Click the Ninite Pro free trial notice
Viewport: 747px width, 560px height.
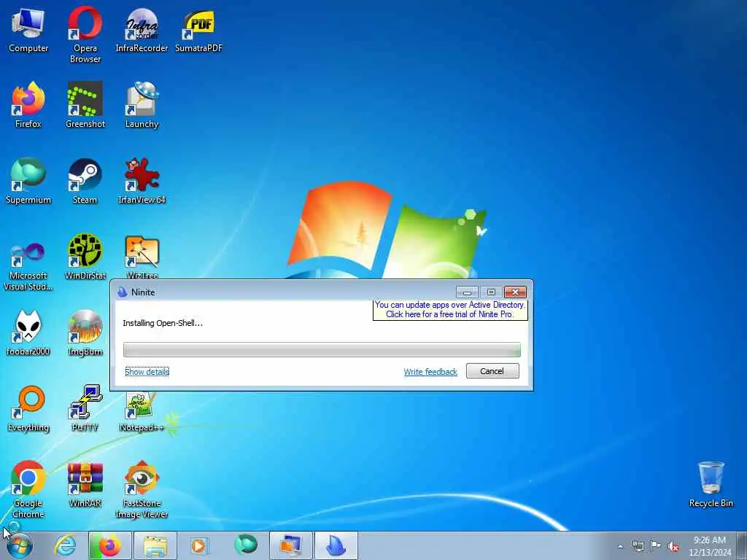449,309
